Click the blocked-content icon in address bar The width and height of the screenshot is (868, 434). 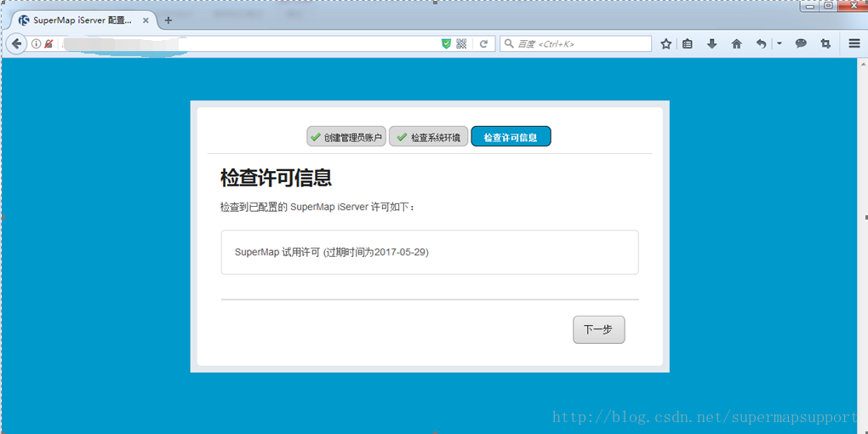coord(49,43)
